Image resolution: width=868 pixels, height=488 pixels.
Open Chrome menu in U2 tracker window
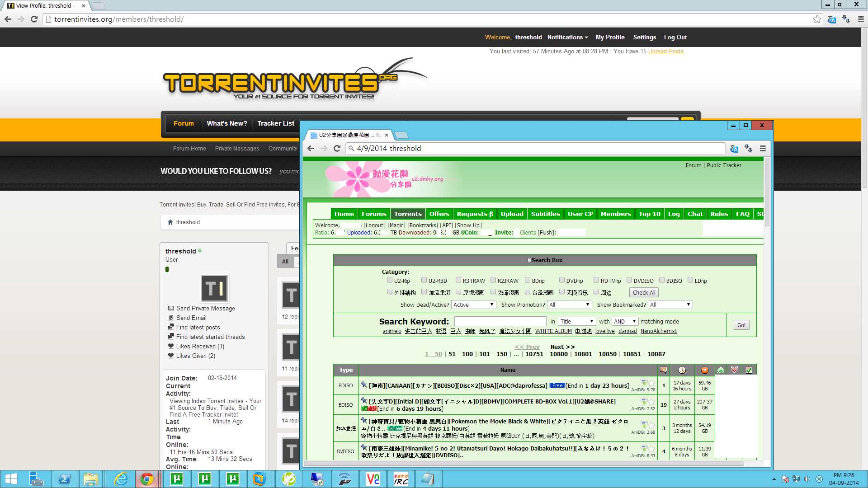point(763,149)
